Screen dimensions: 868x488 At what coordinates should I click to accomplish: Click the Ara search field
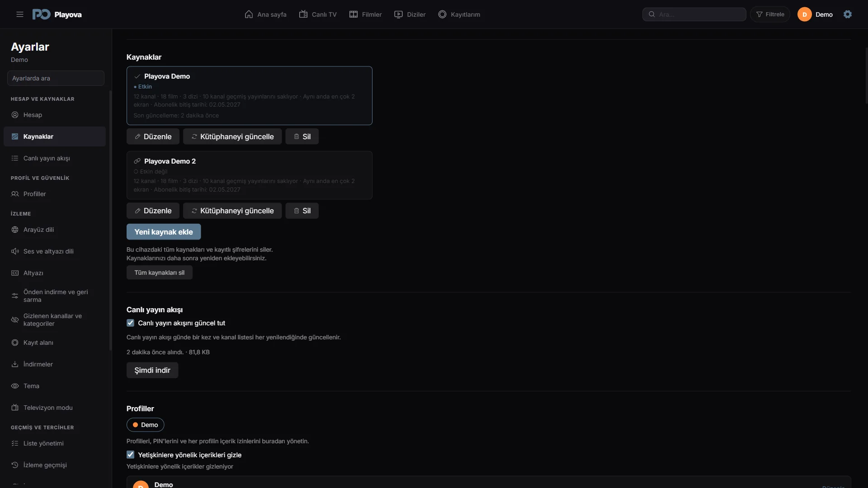pyautogui.click(x=694, y=14)
